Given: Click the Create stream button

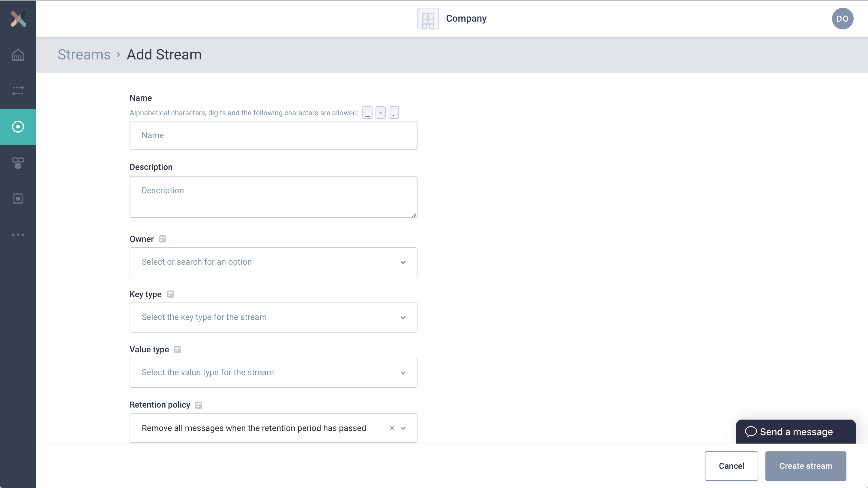Looking at the screenshot, I should [x=805, y=466].
